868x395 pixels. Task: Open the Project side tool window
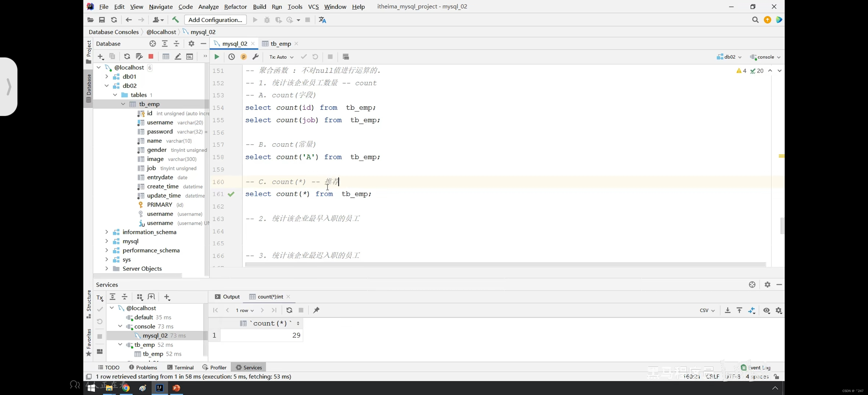[88, 52]
